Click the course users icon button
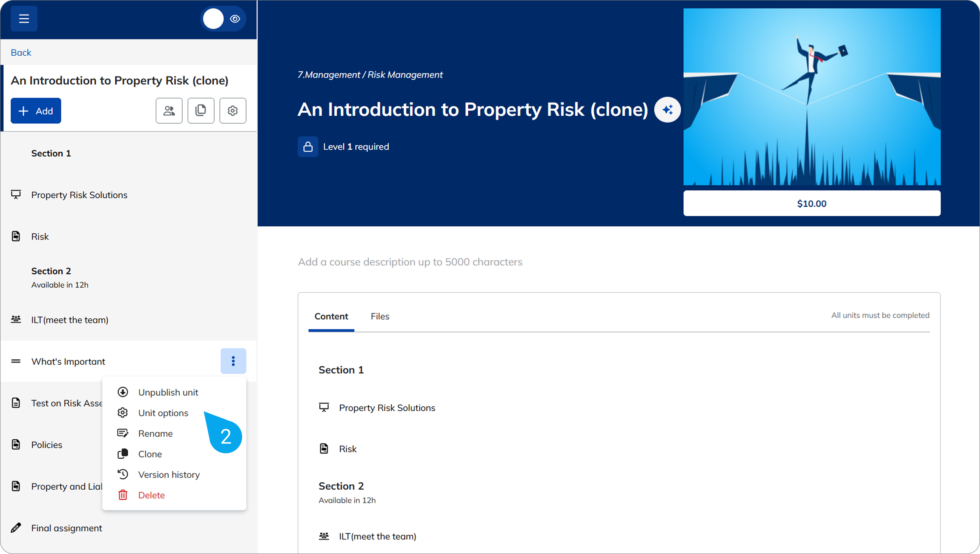This screenshot has height=554, width=980. point(169,111)
